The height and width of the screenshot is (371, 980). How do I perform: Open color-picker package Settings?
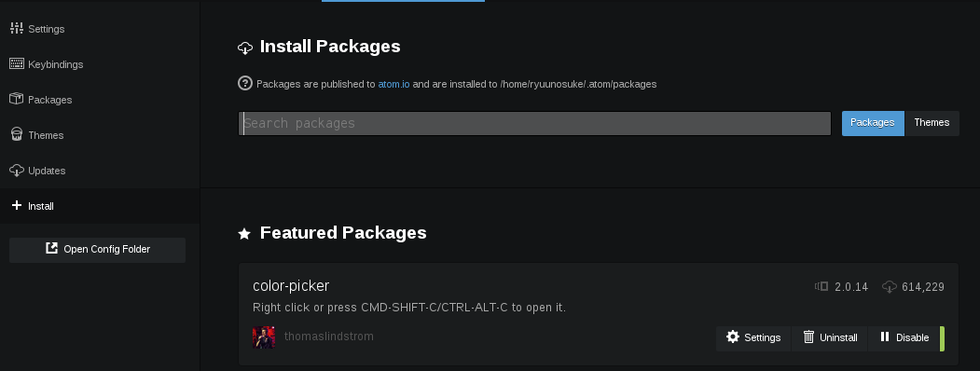[x=753, y=337]
